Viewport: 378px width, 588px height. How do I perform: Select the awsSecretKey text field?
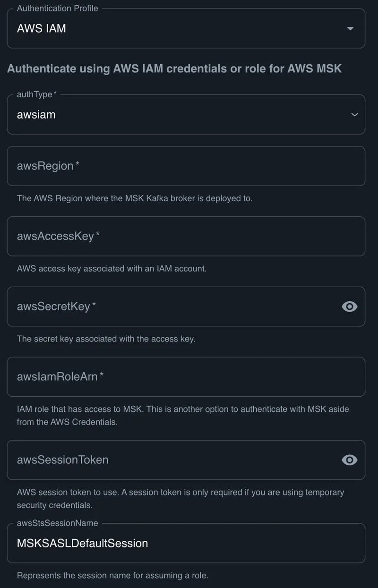point(170,307)
